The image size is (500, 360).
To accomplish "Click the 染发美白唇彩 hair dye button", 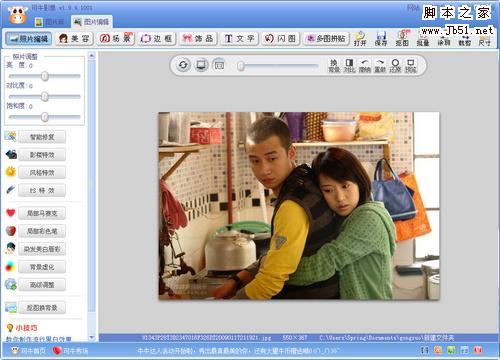I will [42, 249].
